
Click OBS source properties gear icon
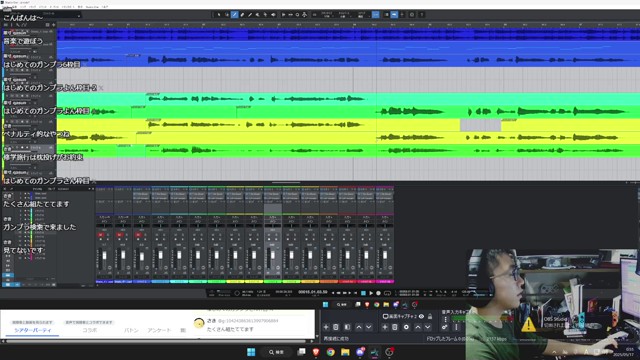tap(406, 327)
